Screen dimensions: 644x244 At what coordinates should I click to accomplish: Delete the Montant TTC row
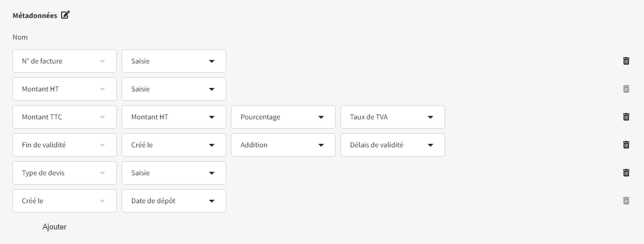[626, 117]
